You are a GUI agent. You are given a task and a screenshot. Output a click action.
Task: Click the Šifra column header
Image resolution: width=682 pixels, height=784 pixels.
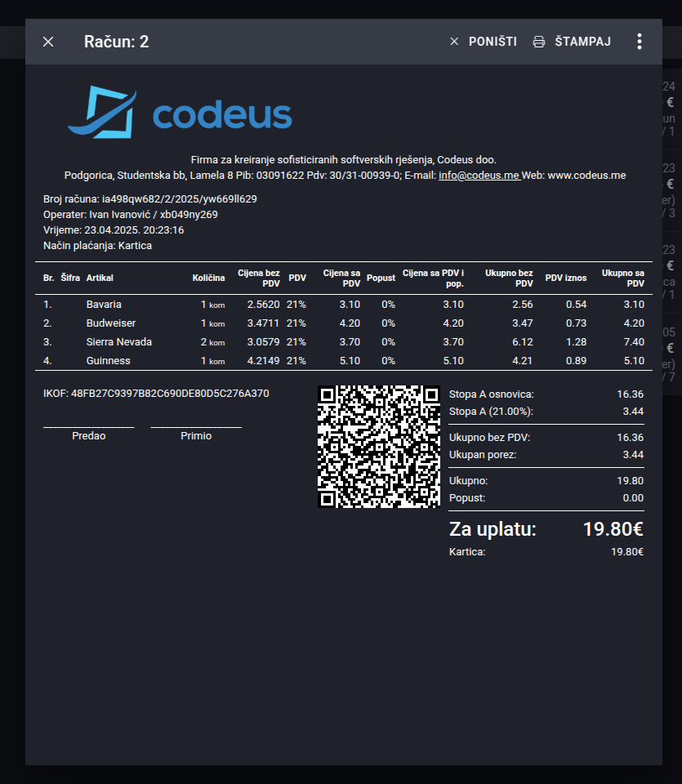pos(70,278)
